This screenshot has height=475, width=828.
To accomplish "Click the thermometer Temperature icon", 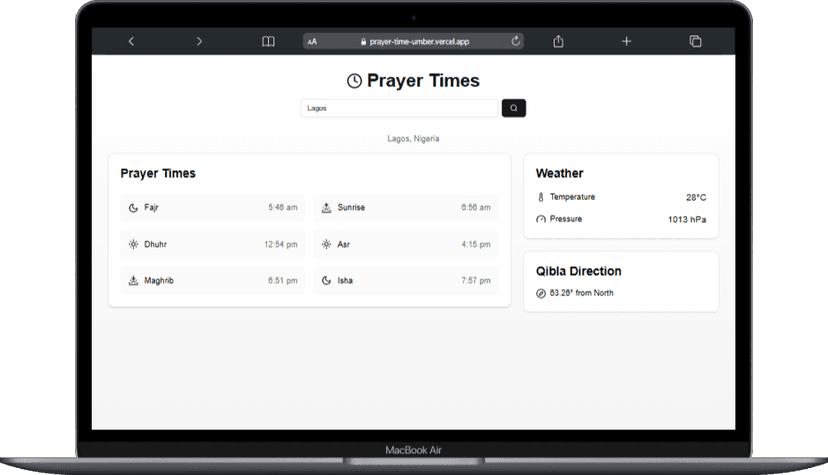I will point(541,198).
